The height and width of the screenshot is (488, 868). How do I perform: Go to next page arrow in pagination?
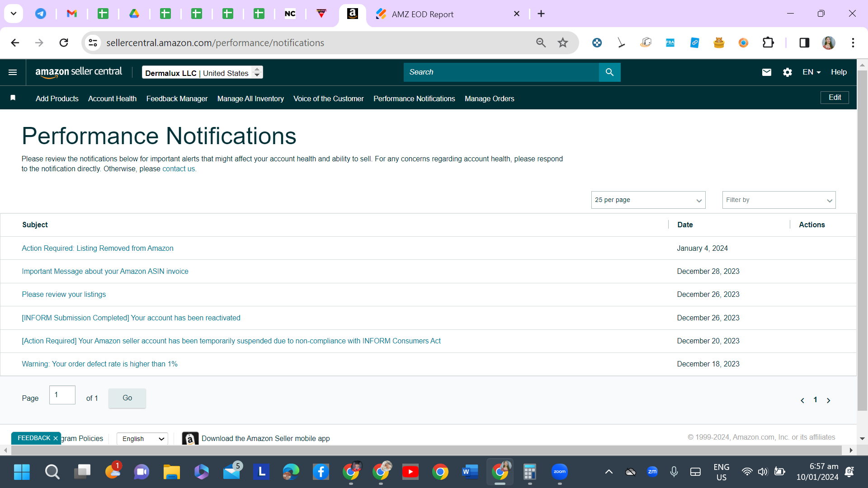click(x=829, y=400)
